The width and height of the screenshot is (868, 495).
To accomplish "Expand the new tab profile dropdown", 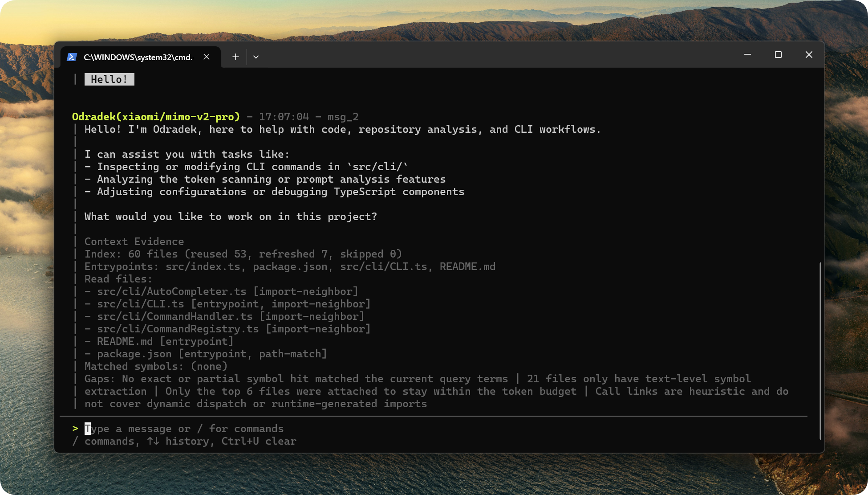I will pos(256,57).
